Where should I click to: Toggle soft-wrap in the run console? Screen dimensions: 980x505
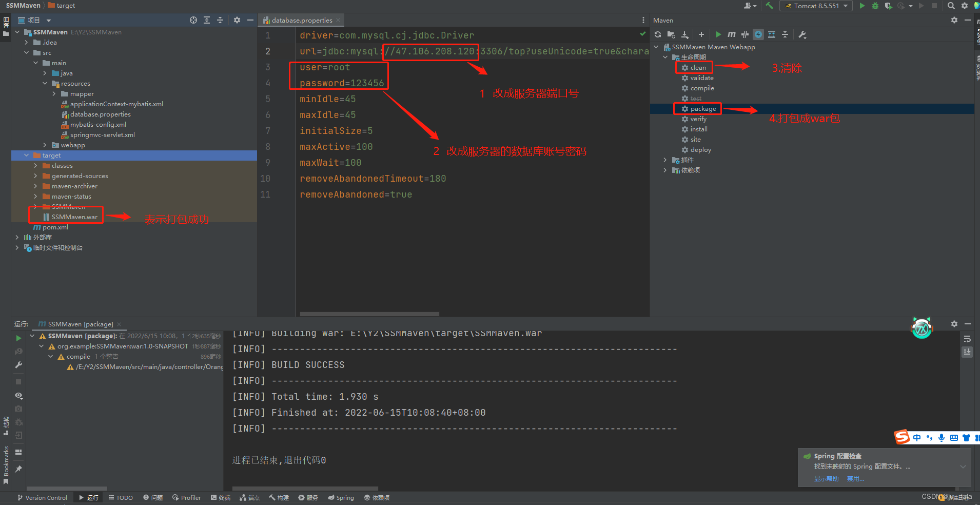967,339
